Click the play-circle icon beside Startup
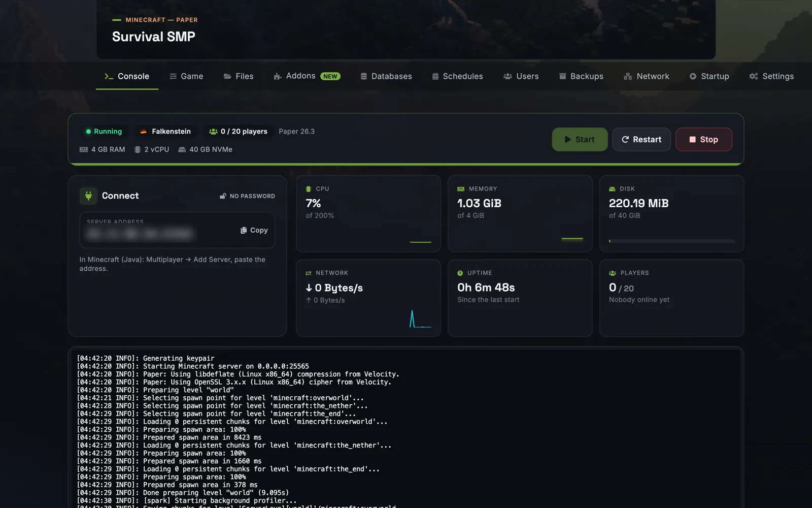Screen dimensions: 812x508 [x=693, y=76]
